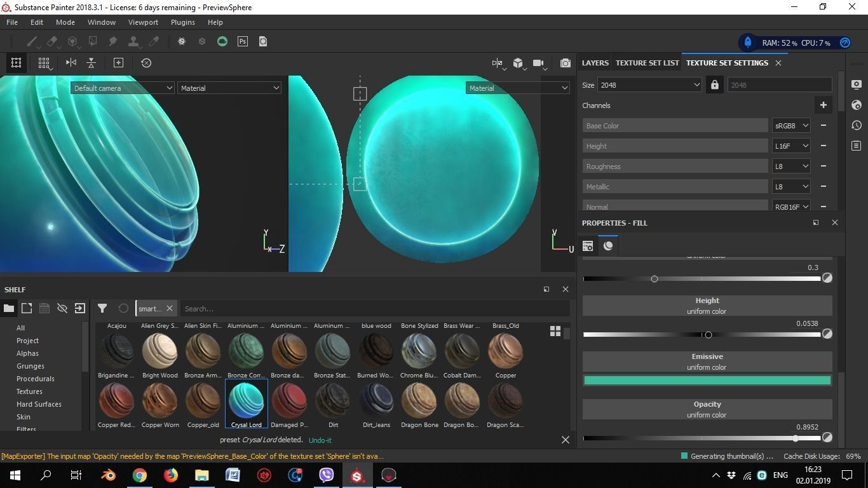The image size is (868, 488).
Task: Open the Export to Photoshop icon
Action: click(242, 41)
